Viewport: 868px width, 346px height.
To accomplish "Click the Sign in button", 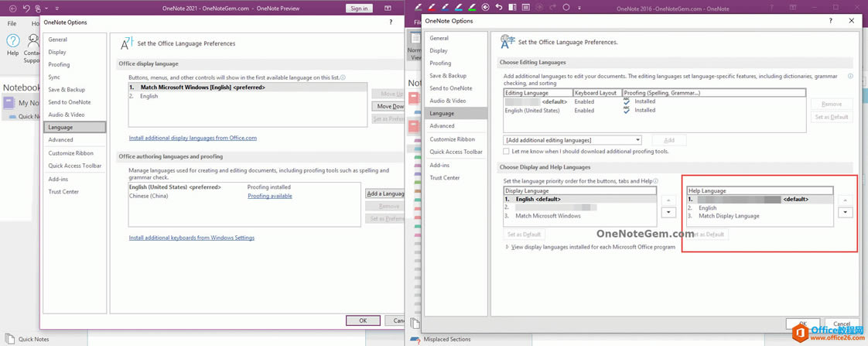I will tap(359, 9).
